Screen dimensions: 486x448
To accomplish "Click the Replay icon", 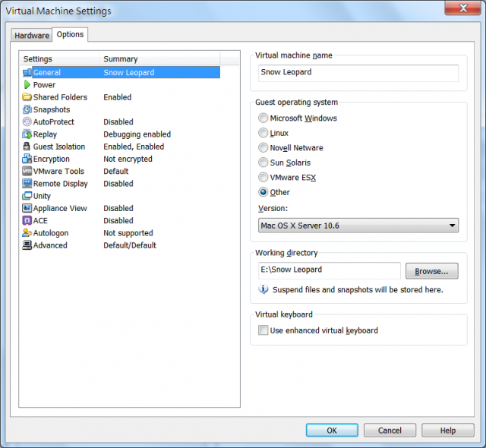I will [x=27, y=134].
